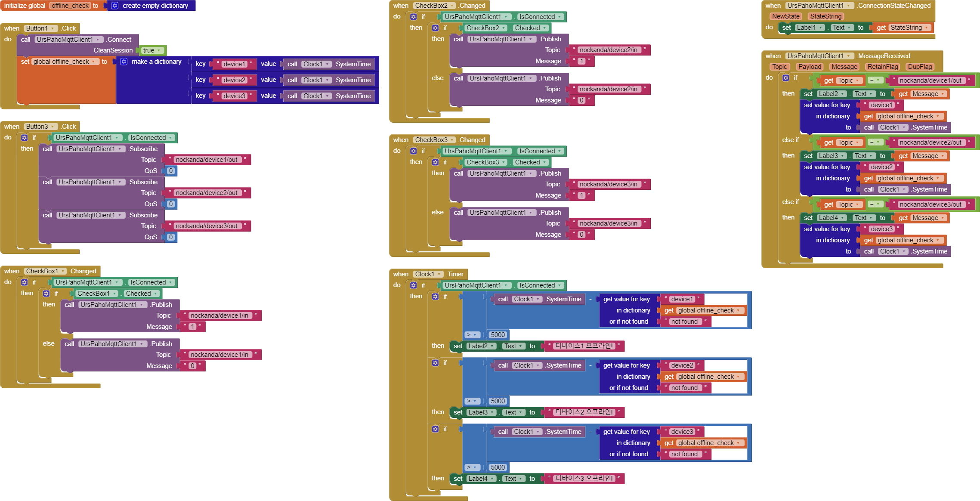
Task: Click the Payload parameter of MessageReceived
Action: [x=810, y=67]
